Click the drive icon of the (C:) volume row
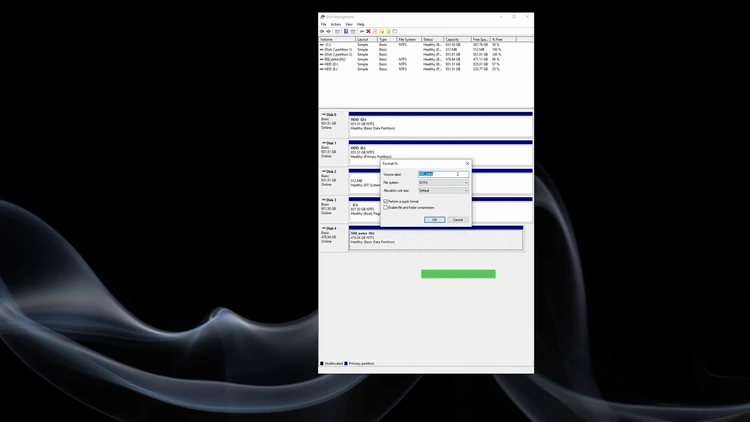 tap(321, 44)
